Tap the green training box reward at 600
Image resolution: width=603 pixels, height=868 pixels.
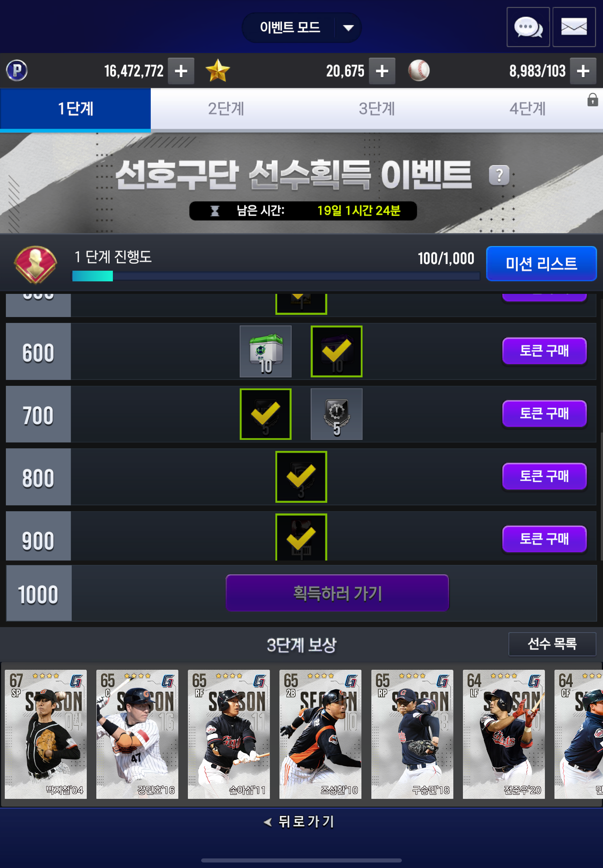point(265,352)
